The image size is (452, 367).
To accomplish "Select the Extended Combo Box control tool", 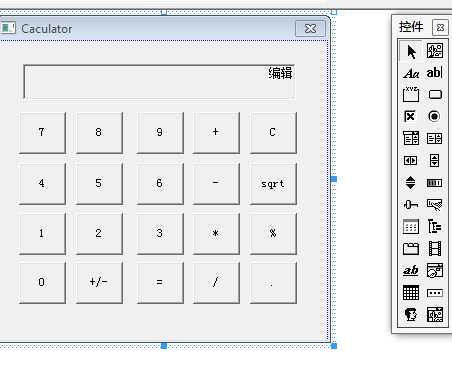I will (435, 314).
